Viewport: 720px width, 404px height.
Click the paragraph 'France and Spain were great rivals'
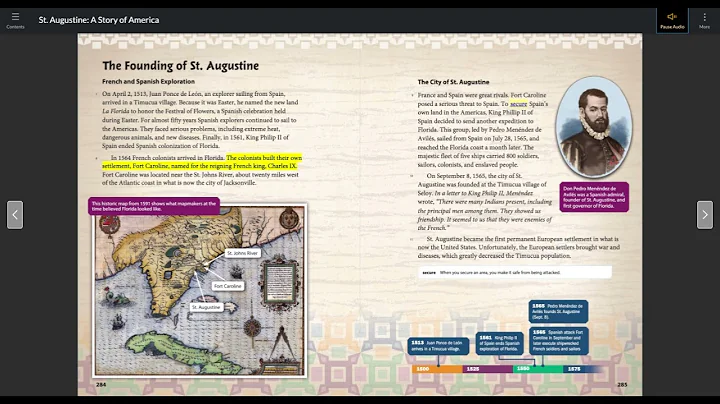pyautogui.click(x=483, y=129)
